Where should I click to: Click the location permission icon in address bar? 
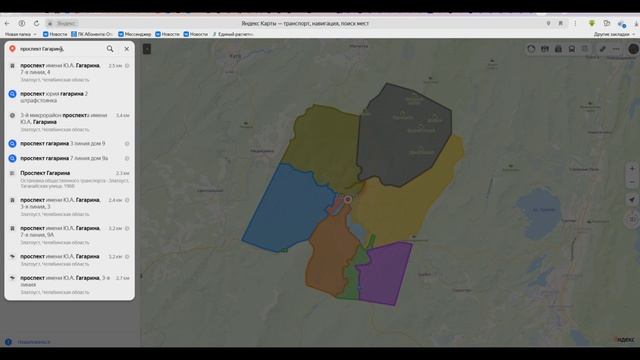[x=548, y=24]
